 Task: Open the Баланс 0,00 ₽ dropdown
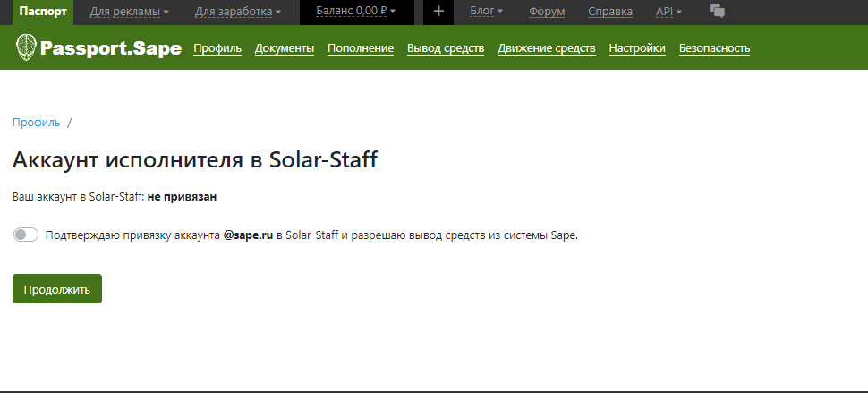click(356, 12)
